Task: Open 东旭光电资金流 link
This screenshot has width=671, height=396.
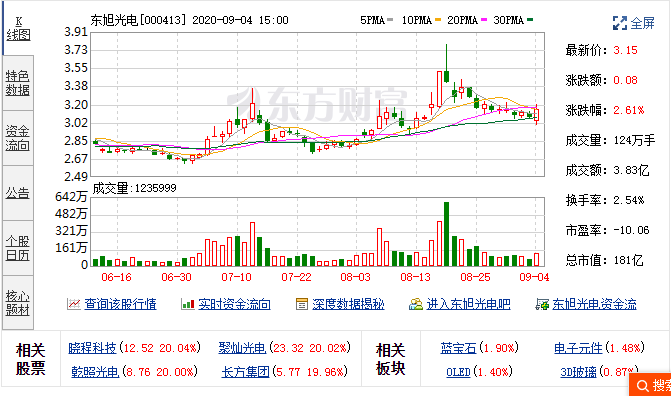Action: pos(594,304)
